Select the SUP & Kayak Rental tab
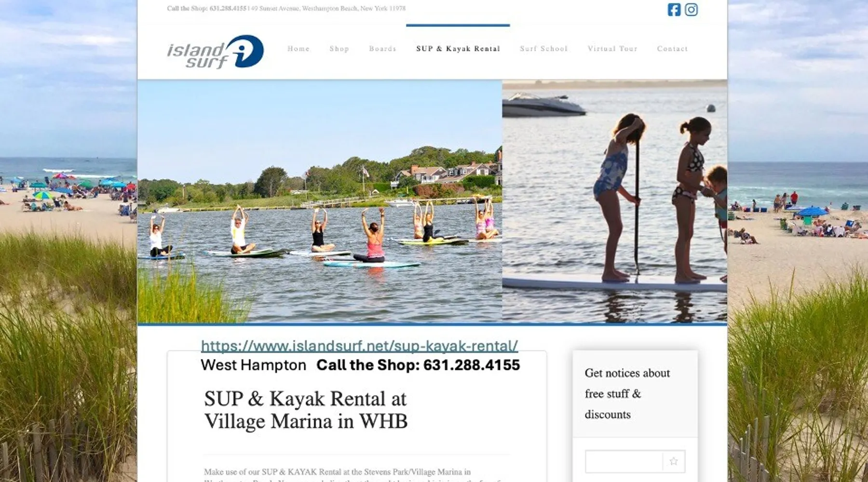868x482 pixels. [x=458, y=49]
